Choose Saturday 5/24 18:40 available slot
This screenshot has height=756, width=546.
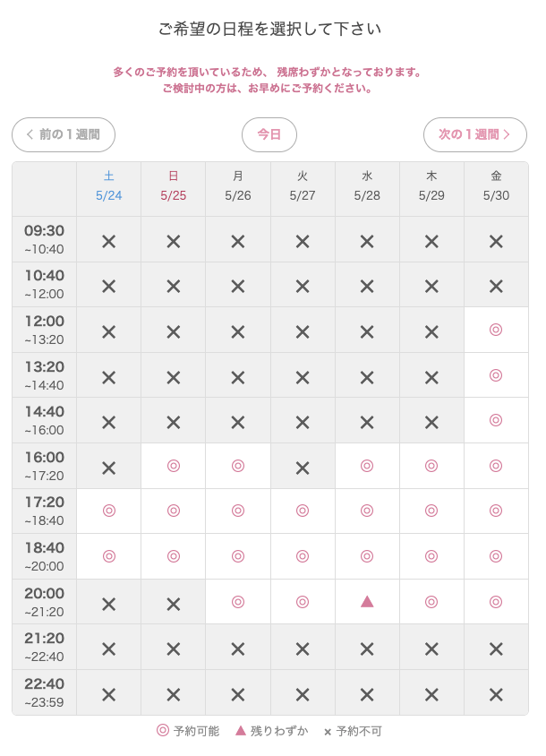pyautogui.click(x=109, y=556)
